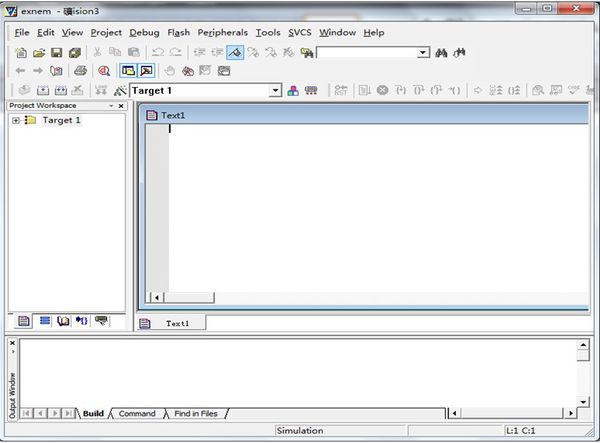The height and width of the screenshot is (443, 600).
Task: Click the Paste clipboard icon
Action: coord(133,52)
